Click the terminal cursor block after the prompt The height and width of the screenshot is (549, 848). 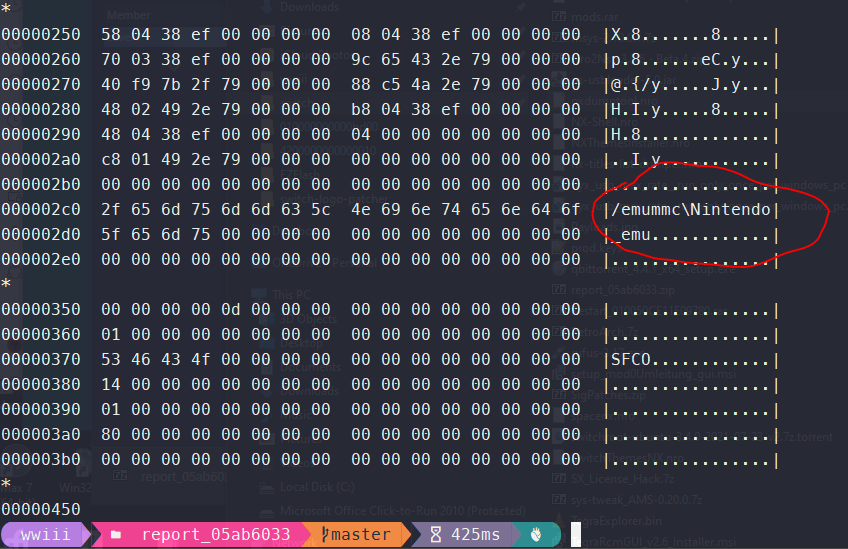pos(575,534)
